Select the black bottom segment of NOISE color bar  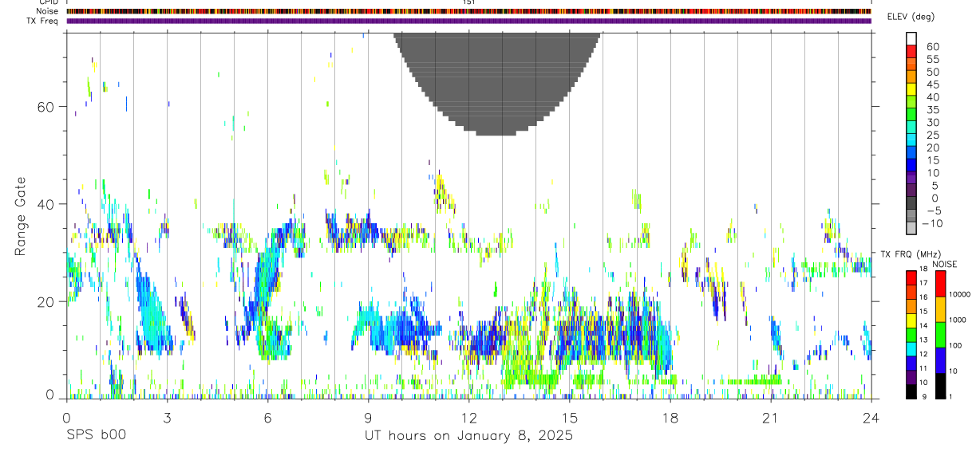(940, 386)
